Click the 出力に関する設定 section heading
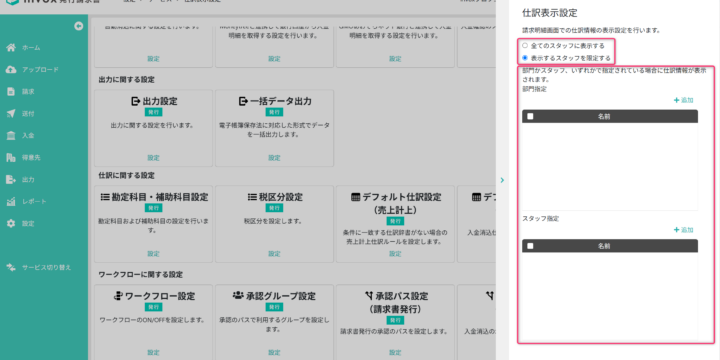Image resolution: width=720 pixels, height=360 pixels. [x=127, y=80]
